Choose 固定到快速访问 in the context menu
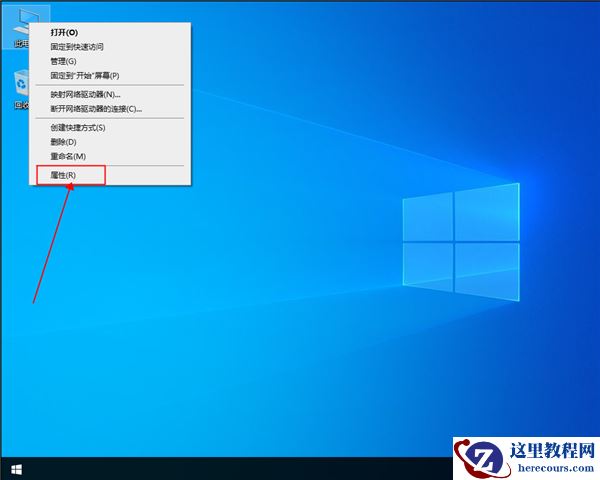This screenshot has width=600, height=480. click(110, 47)
